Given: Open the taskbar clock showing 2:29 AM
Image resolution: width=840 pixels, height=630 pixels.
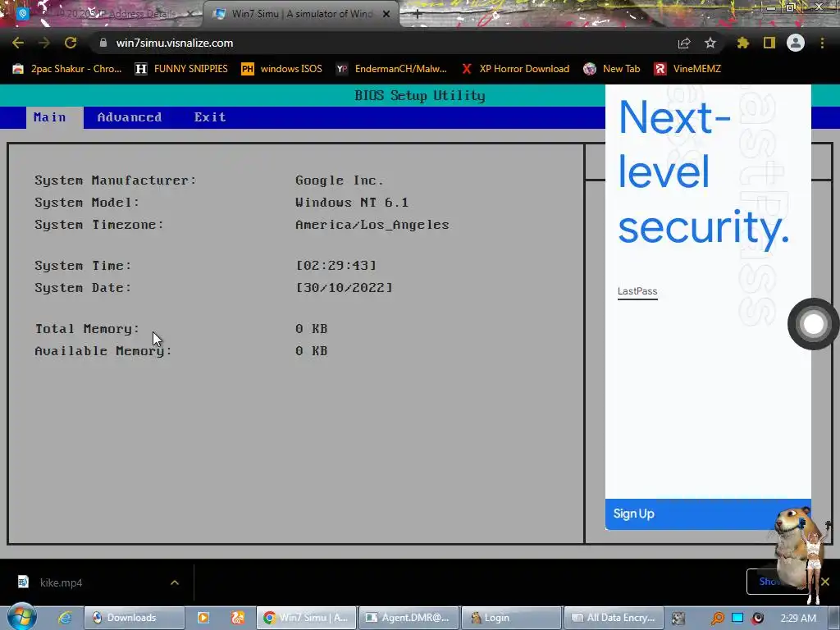Looking at the screenshot, I should [x=798, y=618].
